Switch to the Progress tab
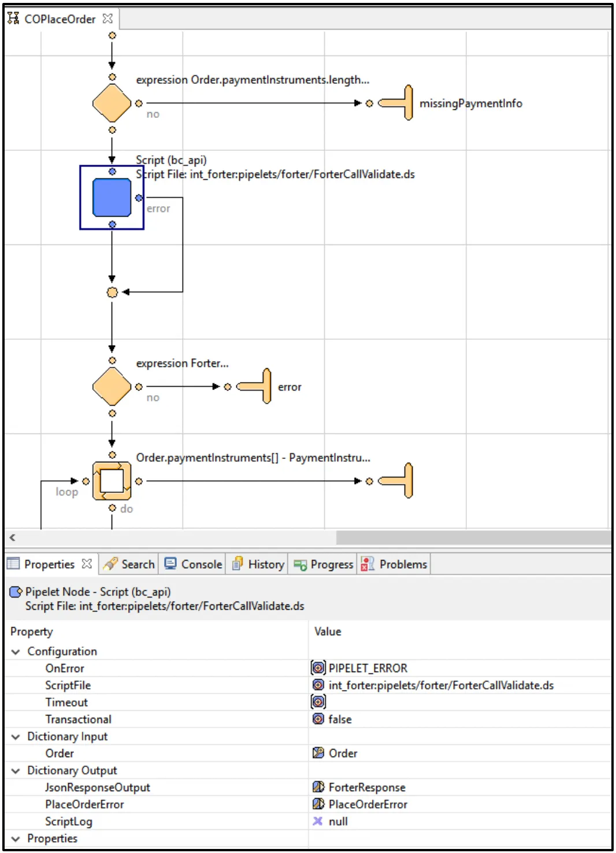 (323, 564)
